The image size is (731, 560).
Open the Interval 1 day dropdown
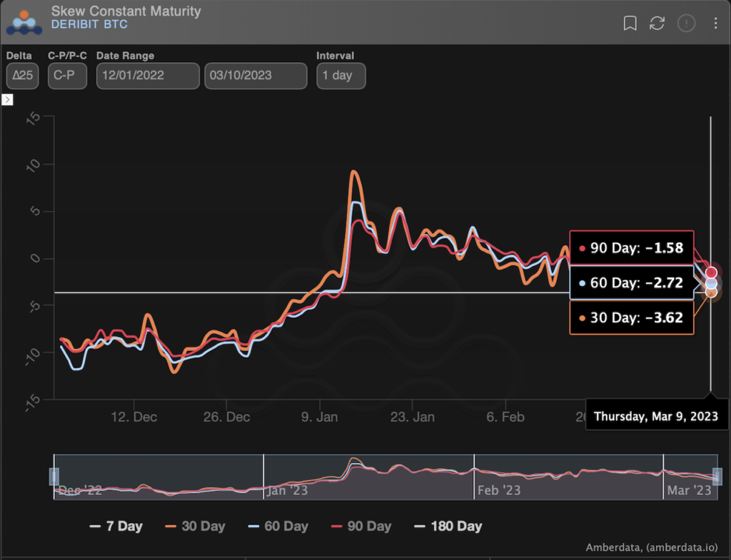point(341,76)
